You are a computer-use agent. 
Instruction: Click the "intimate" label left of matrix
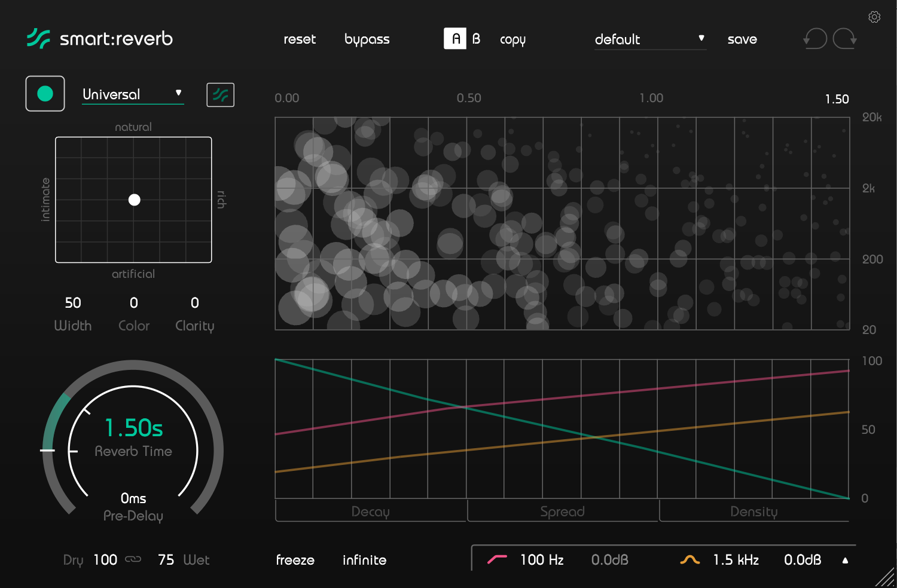45,200
